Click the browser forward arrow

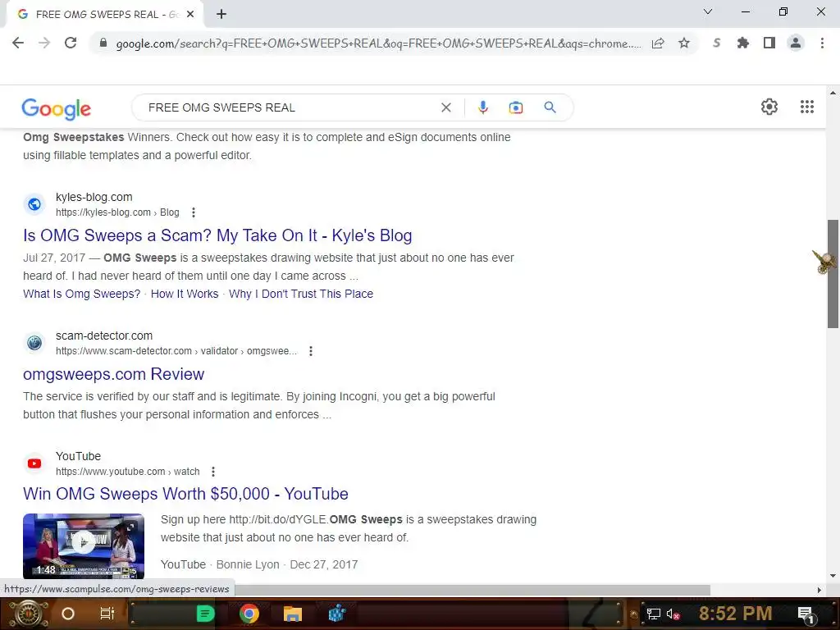(44, 43)
